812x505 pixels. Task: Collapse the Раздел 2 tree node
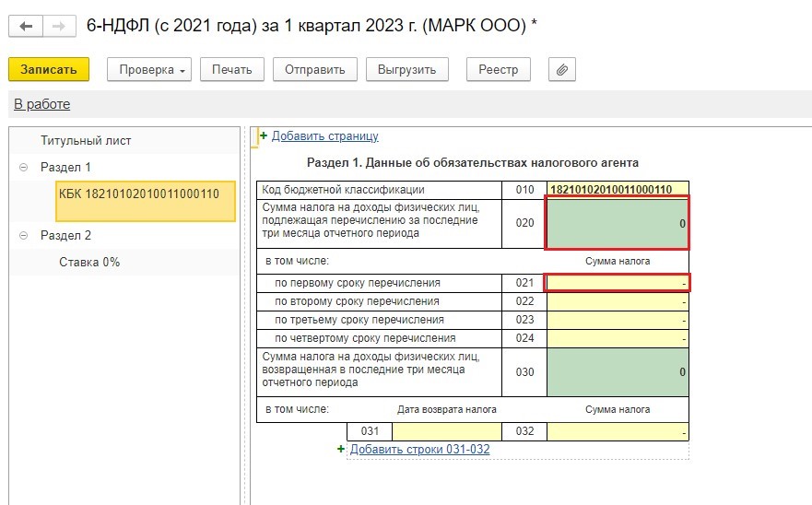tap(23, 236)
